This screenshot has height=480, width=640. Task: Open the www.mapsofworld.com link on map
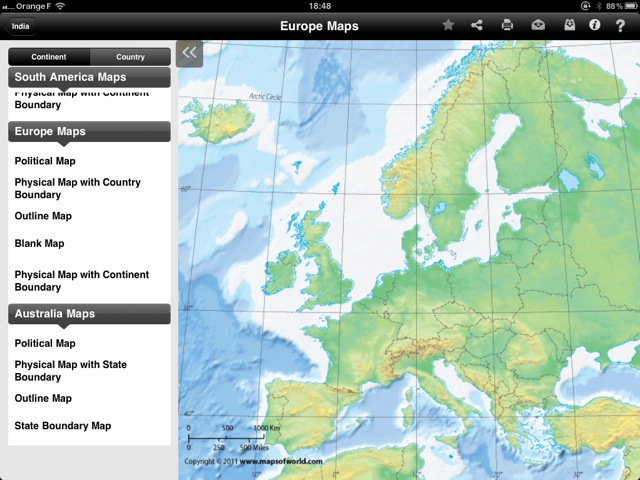point(280,461)
